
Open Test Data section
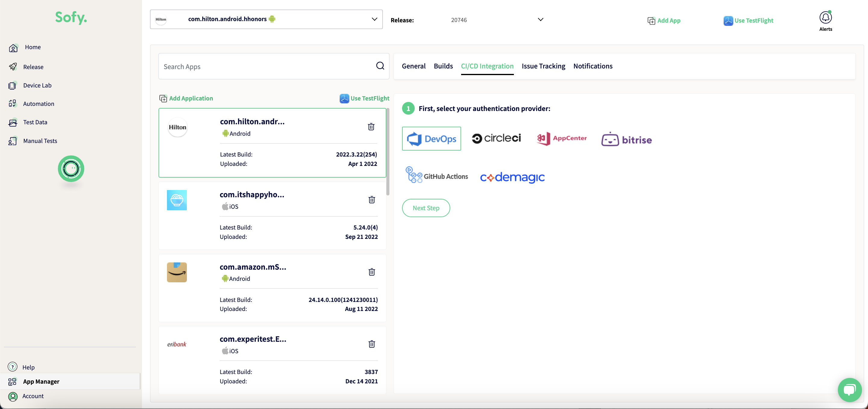[35, 122]
